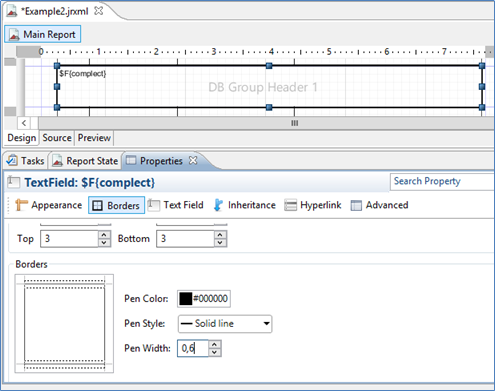Open the Hyperlink properties section
This screenshot has width=495, height=391.
pyautogui.click(x=313, y=205)
